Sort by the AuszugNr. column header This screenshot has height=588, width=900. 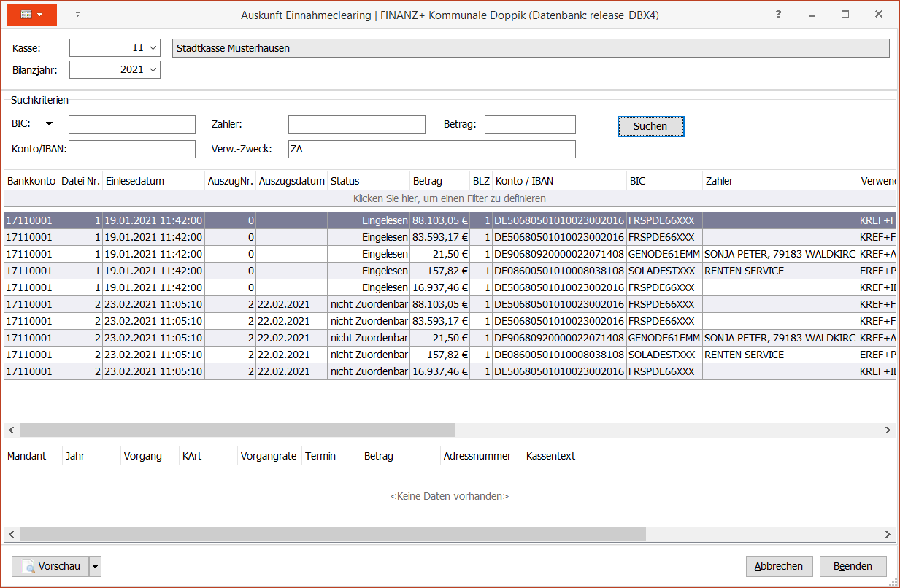click(x=230, y=181)
